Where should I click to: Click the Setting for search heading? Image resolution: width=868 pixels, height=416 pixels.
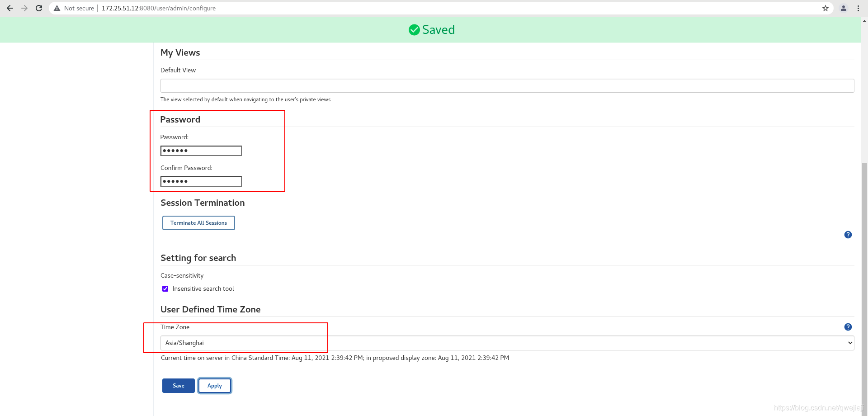[198, 258]
